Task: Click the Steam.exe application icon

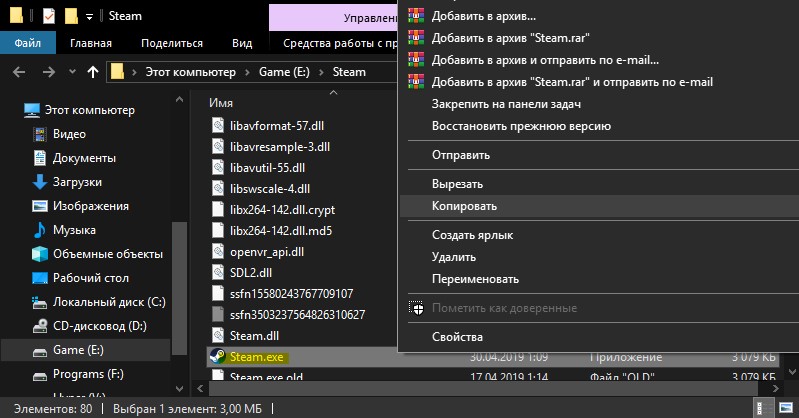Action: 218,357
